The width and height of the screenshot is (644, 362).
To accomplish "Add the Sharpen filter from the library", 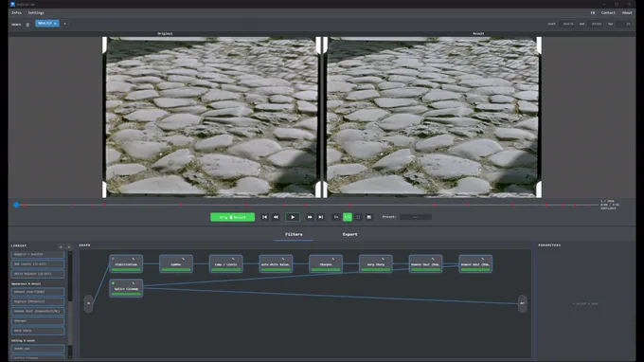I will coord(38,321).
